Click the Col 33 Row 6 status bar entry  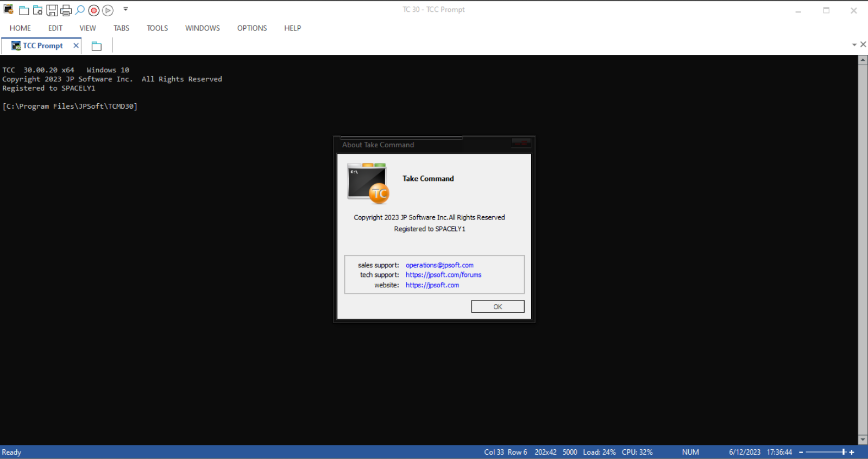coord(505,452)
